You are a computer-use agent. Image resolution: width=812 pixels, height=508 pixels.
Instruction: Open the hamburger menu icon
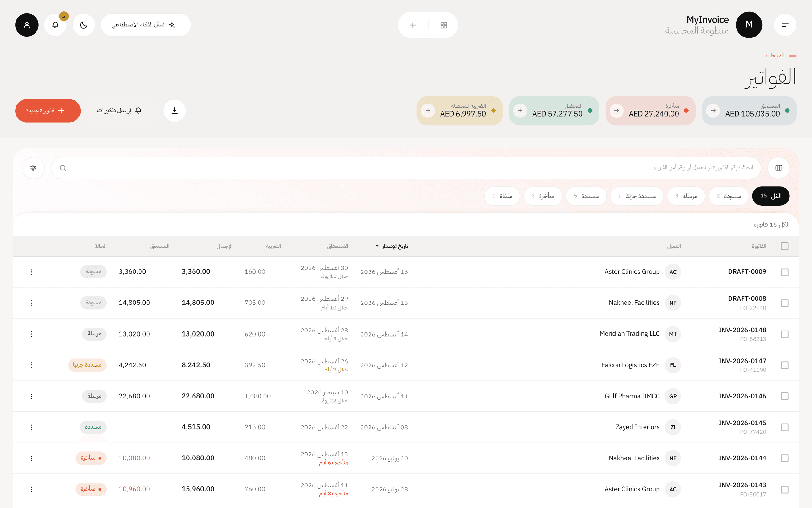tap(785, 25)
